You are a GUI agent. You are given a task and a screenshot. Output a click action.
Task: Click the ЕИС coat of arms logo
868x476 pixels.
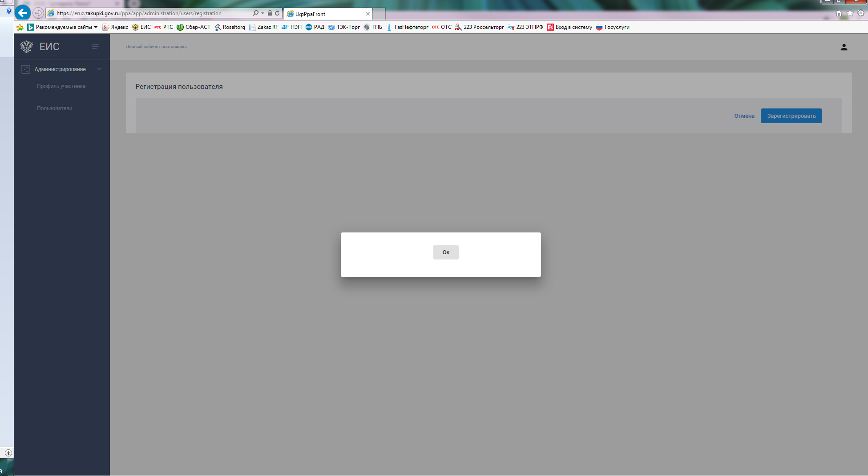point(27,47)
